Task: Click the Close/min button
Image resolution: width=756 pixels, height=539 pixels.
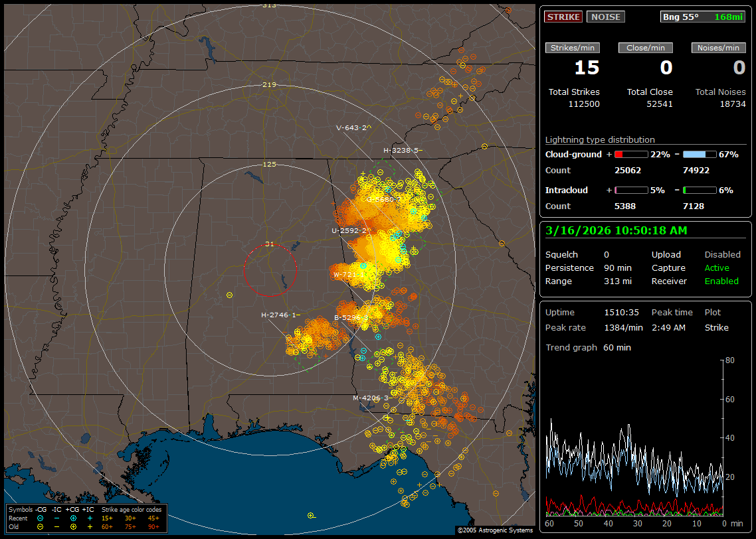Action: click(x=646, y=48)
